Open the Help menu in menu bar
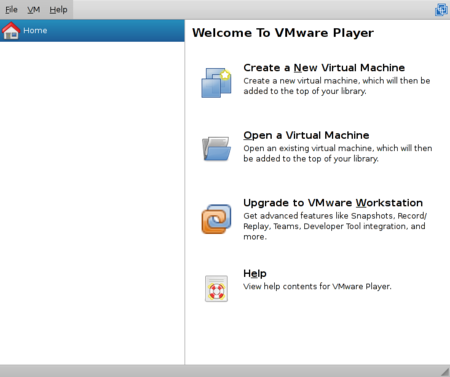 (x=58, y=10)
